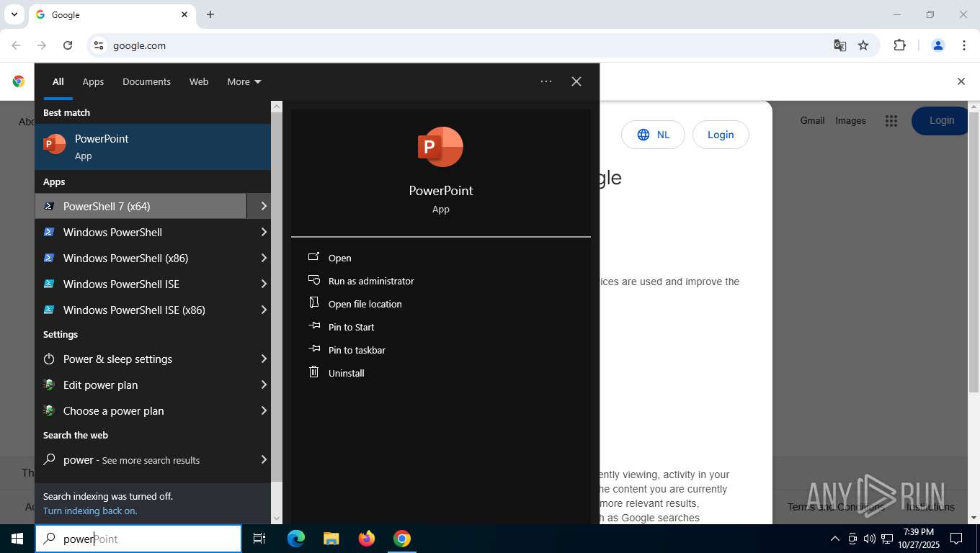The image size is (980, 553).
Task: Open the More filter dropdown
Action: pos(244,81)
